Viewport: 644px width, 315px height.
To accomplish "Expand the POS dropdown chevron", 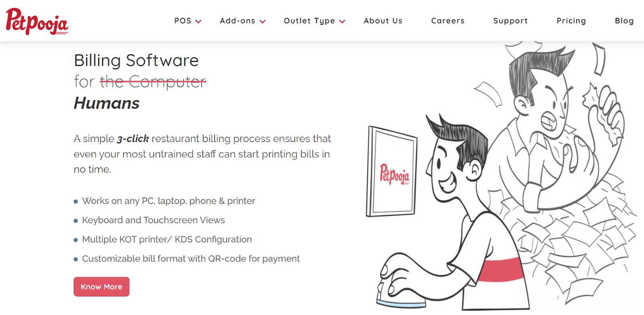I will coord(198,22).
